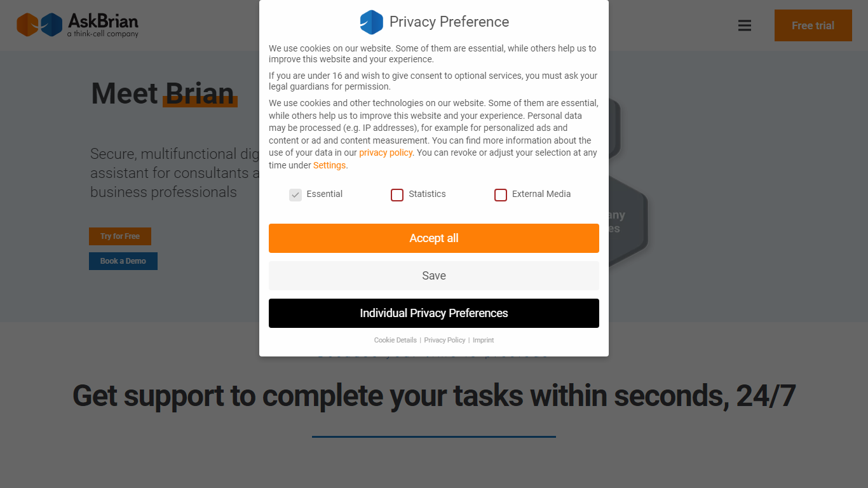Toggle the Essential cookies checkbox
Image resolution: width=868 pixels, height=488 pixels.
295,194
